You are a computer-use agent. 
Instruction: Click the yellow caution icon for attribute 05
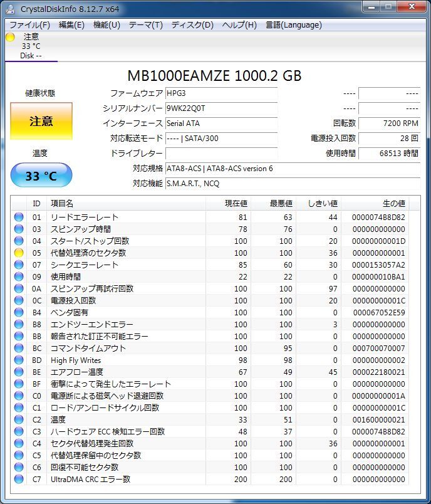click(19, 253)
